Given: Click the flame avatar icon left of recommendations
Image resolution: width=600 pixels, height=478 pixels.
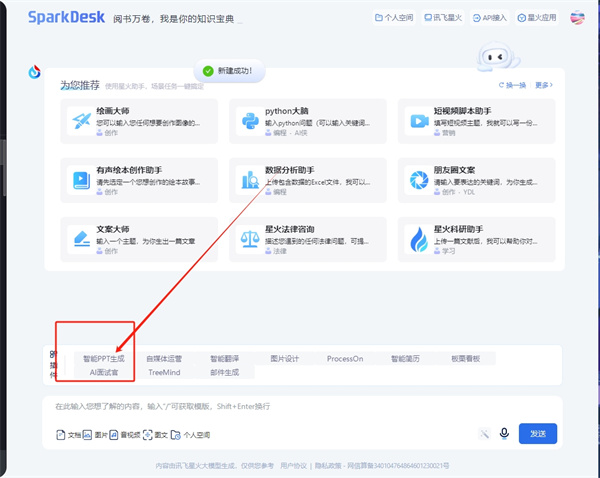Looking at the screenshot, I should point(34,72).
